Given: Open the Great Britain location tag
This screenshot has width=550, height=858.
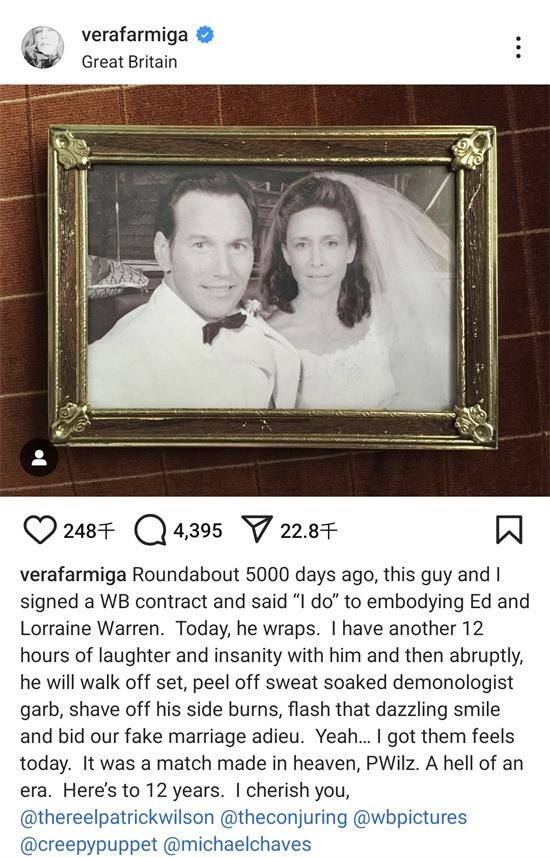Looking at the screenshot, I should (129, 62).
